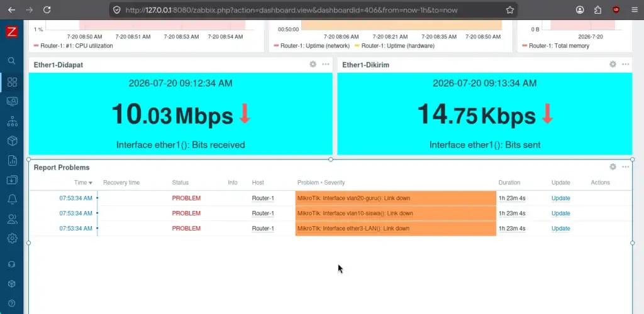Click Update for vlan20-guru problem

pyautogui.click(x=560, y=198)
